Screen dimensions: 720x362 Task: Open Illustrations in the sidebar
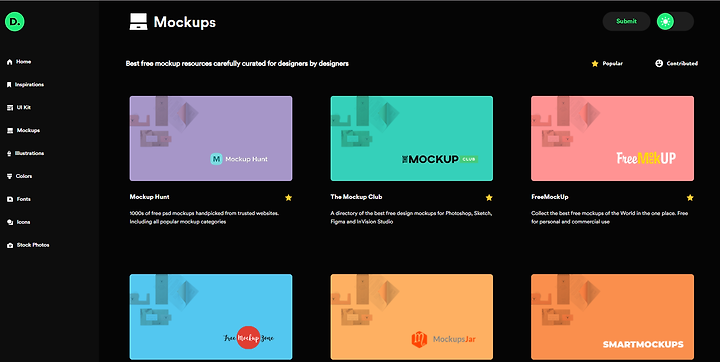29,153
